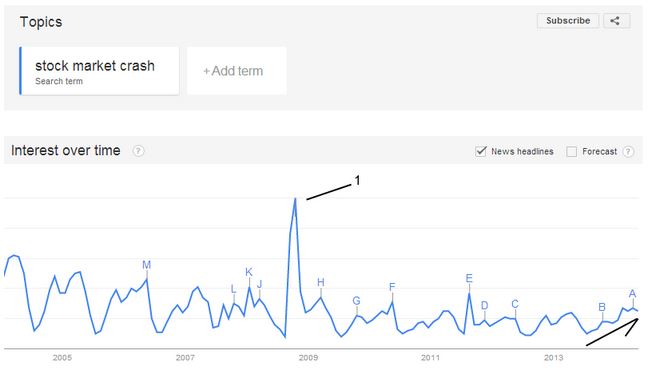Click news headline marker G
This screenshot has width=654, height=373.
pos(357,301)
